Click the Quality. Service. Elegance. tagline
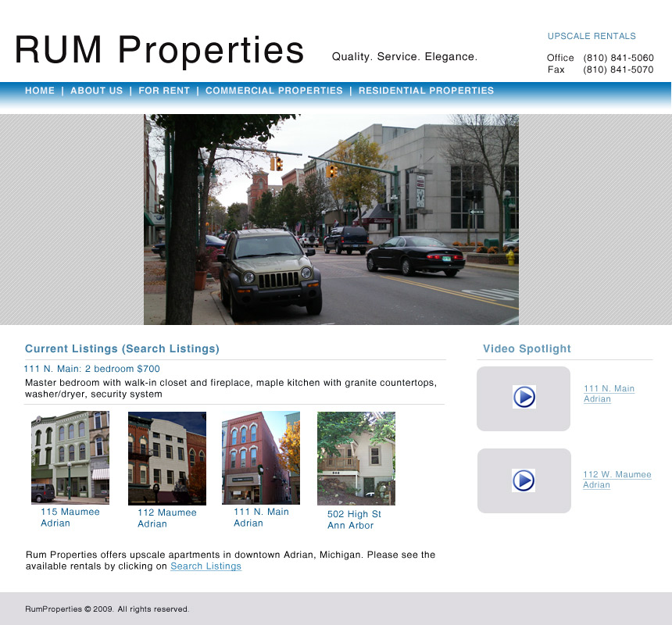 [x=405, y=57]
